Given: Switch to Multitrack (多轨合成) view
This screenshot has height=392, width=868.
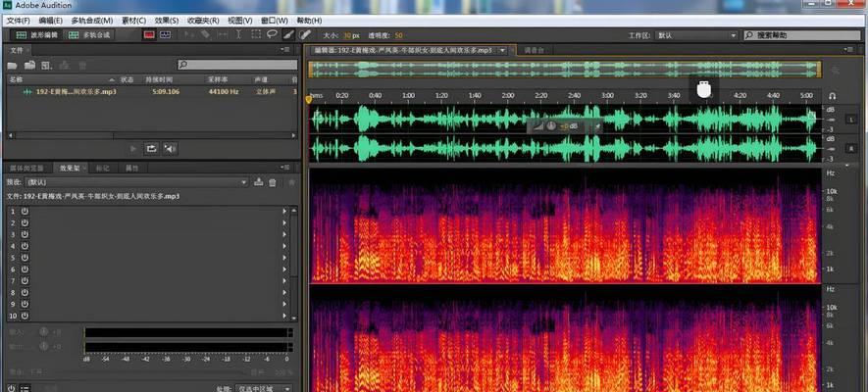Looking at the screenshot, I should pos(89,35).
